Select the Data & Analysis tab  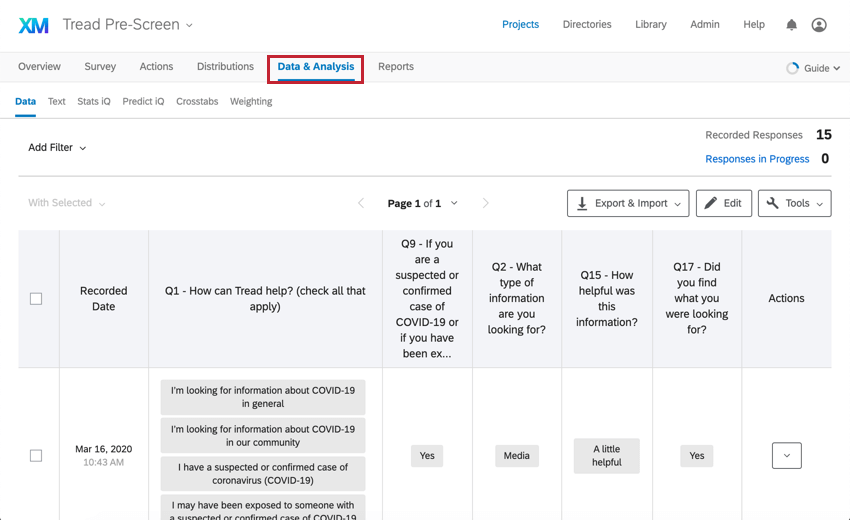(315, 67)
